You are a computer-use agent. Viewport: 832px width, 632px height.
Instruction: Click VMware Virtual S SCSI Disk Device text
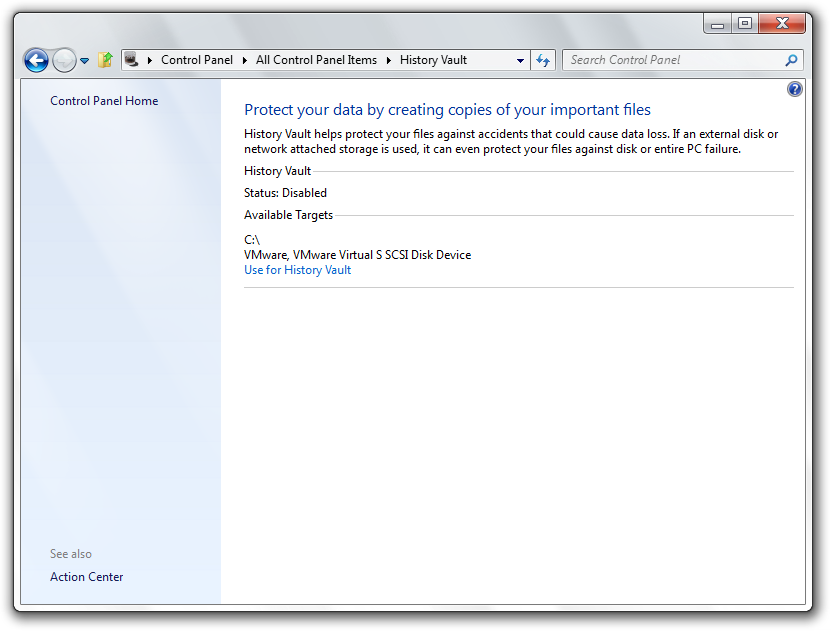358,255
